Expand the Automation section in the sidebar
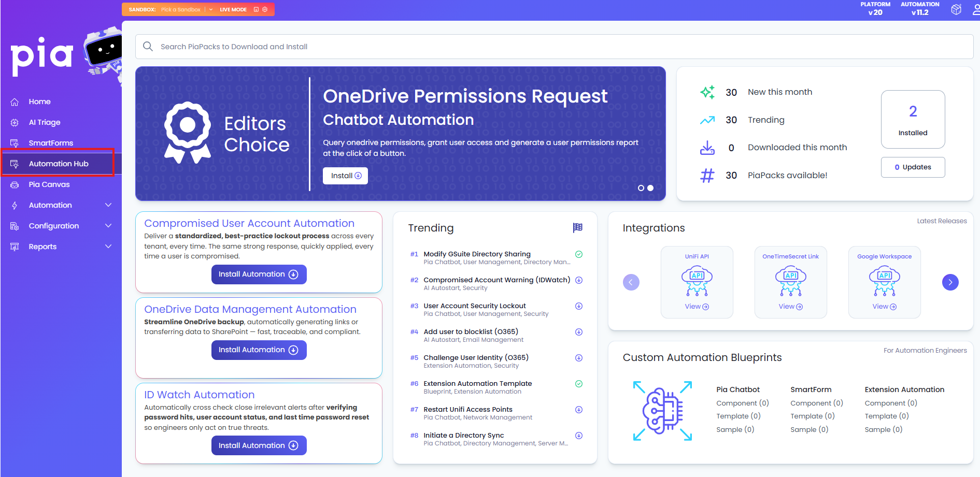980x477 pixels. [49, 205]
